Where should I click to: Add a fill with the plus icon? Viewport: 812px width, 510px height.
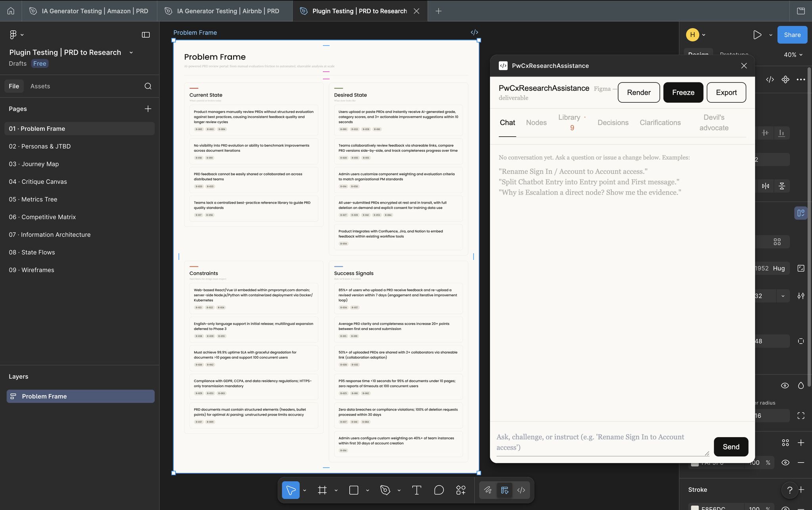(x=801, y=443)
